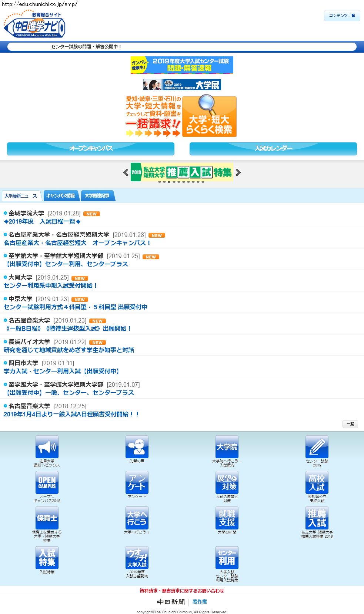Click the アンケート survey icon
This screenshot has width=364, height=614.
click(x=137, y=482)
